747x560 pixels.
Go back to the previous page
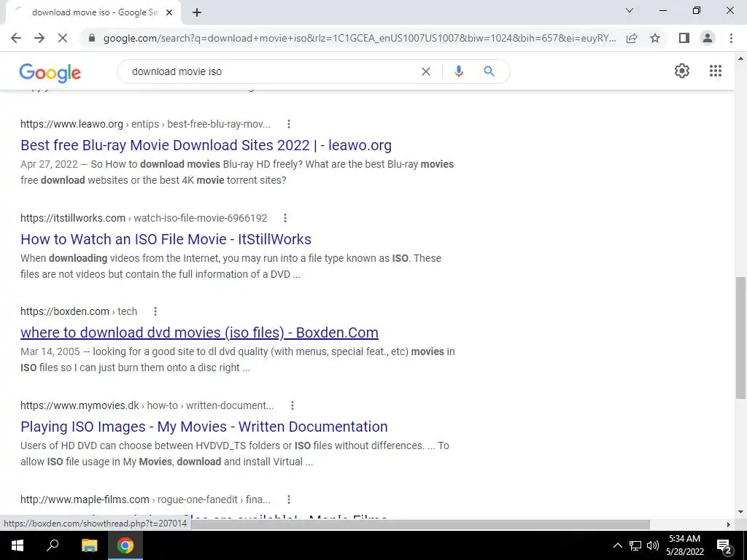[x=16, y=38]
